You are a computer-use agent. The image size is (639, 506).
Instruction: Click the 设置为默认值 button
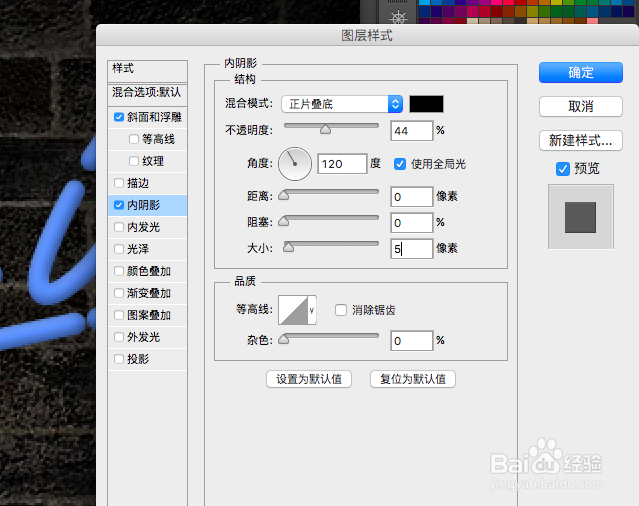point(309,379)
